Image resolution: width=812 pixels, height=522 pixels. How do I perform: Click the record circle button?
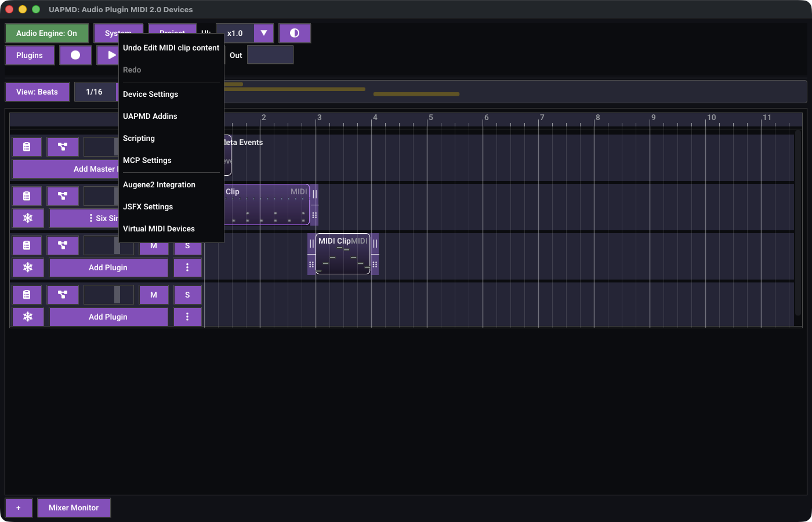coord(75,55)
